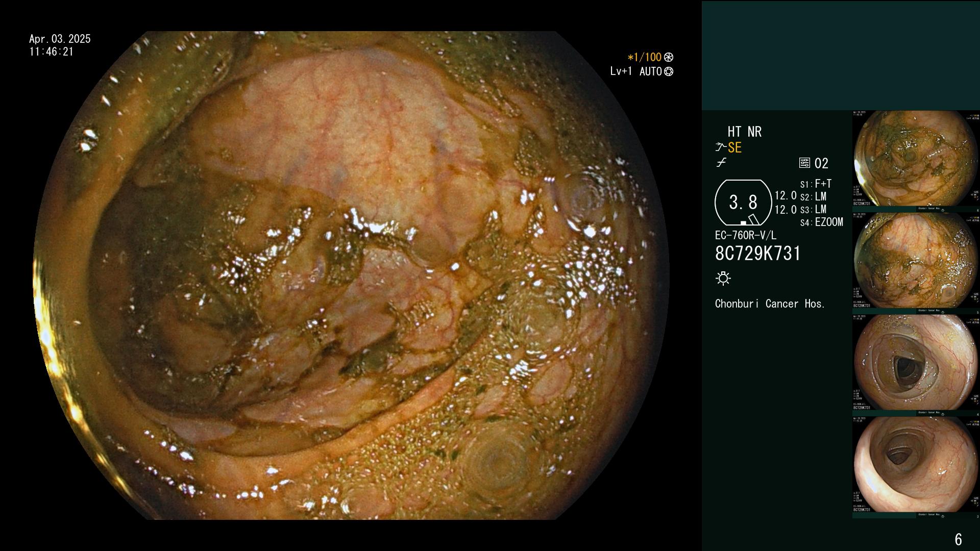
Task: Click the date text Apr.03.2025
Action: click(60, 39)
